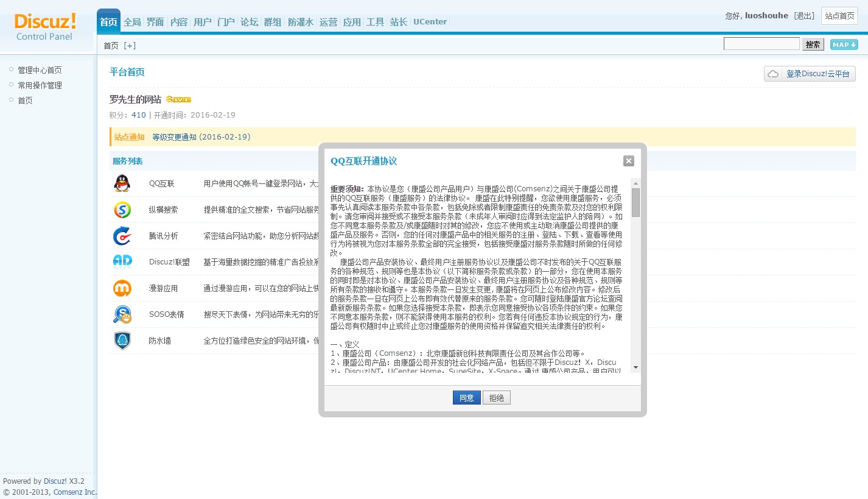Click the SOSO表情 service name

point(167,314)
